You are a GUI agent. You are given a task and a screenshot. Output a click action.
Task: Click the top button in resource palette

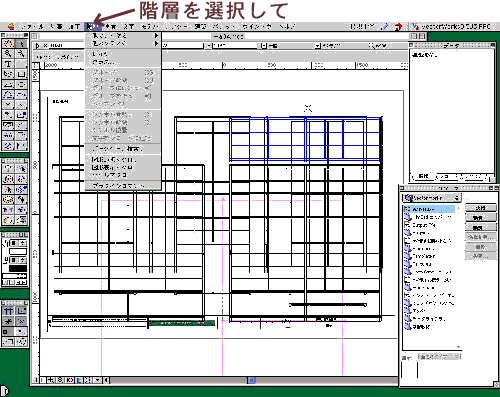(480, 208)
